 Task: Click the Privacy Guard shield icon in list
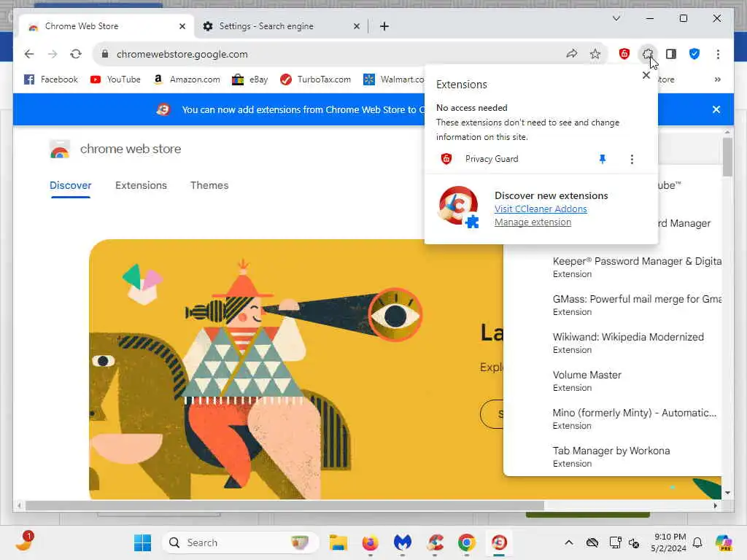(446, 159)
